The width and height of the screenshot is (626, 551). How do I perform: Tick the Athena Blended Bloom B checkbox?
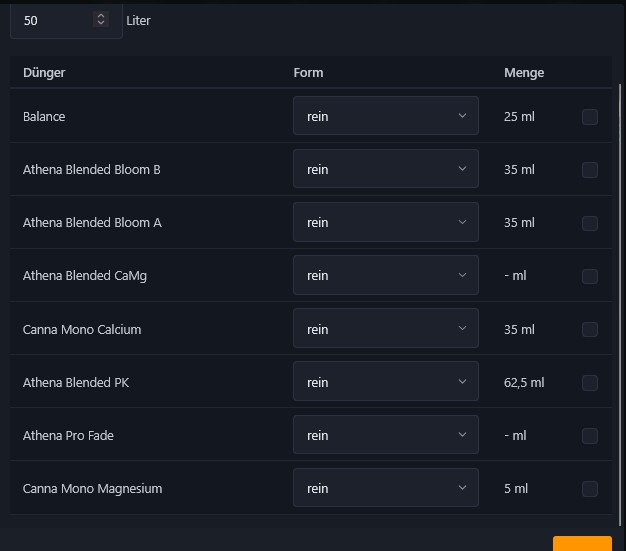590,170
